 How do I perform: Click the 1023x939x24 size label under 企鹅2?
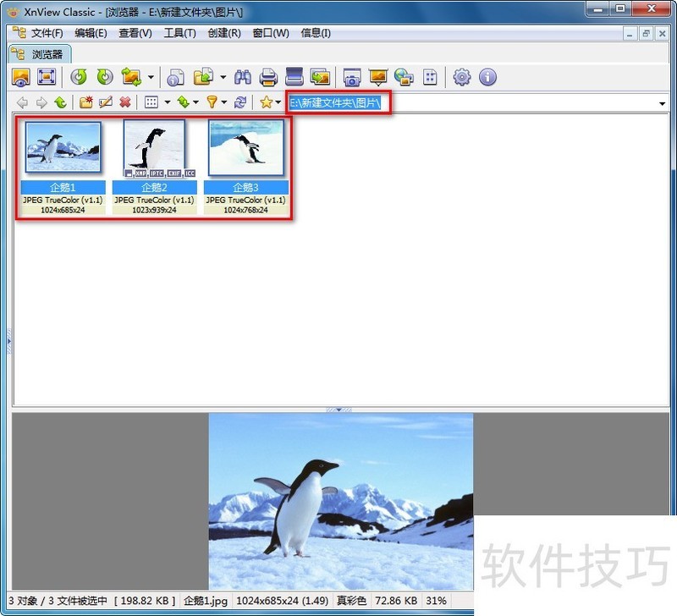154,210
